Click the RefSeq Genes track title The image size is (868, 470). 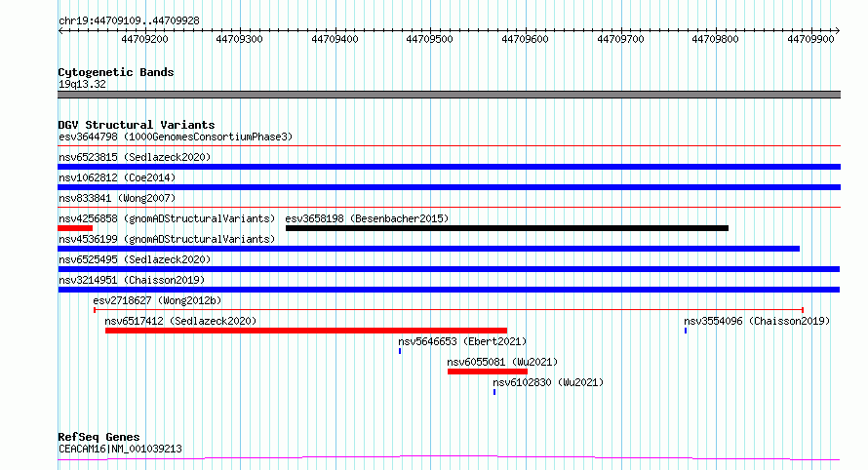coord(99,438)
